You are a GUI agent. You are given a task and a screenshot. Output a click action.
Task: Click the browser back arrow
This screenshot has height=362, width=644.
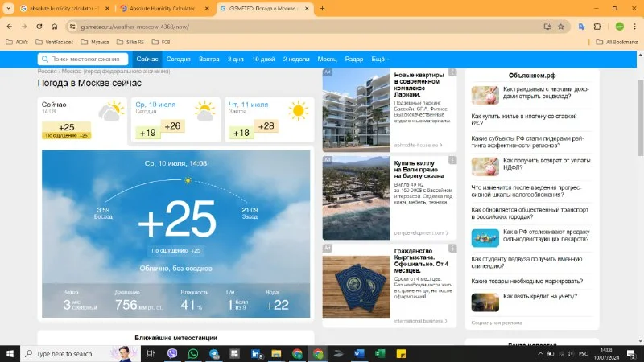10,26
